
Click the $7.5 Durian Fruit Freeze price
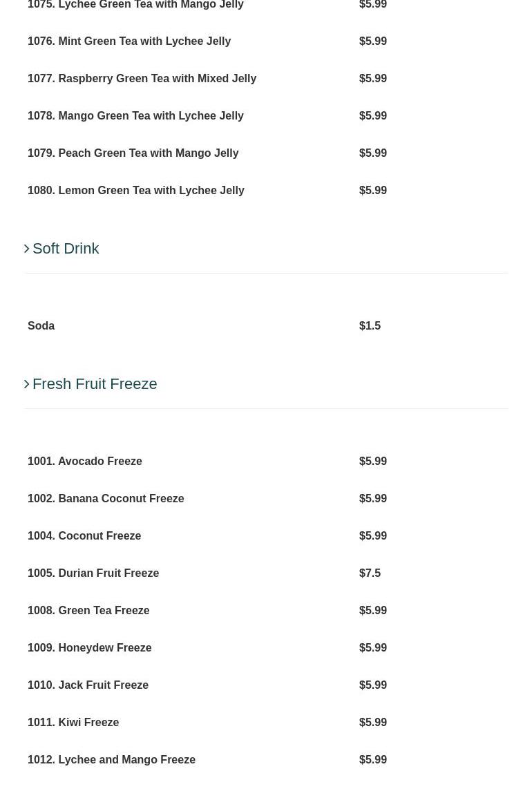[x=370, y=573]
